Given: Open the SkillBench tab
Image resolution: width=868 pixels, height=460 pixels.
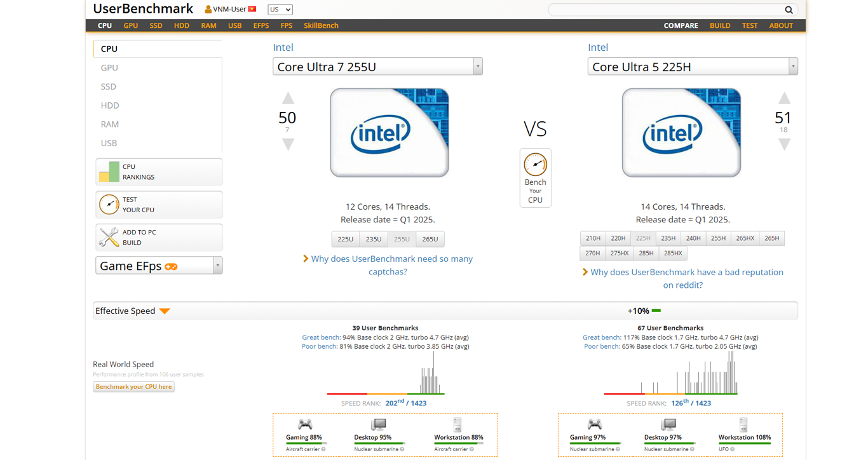Looking at the screenshot, I should click(x=321, y=25).
